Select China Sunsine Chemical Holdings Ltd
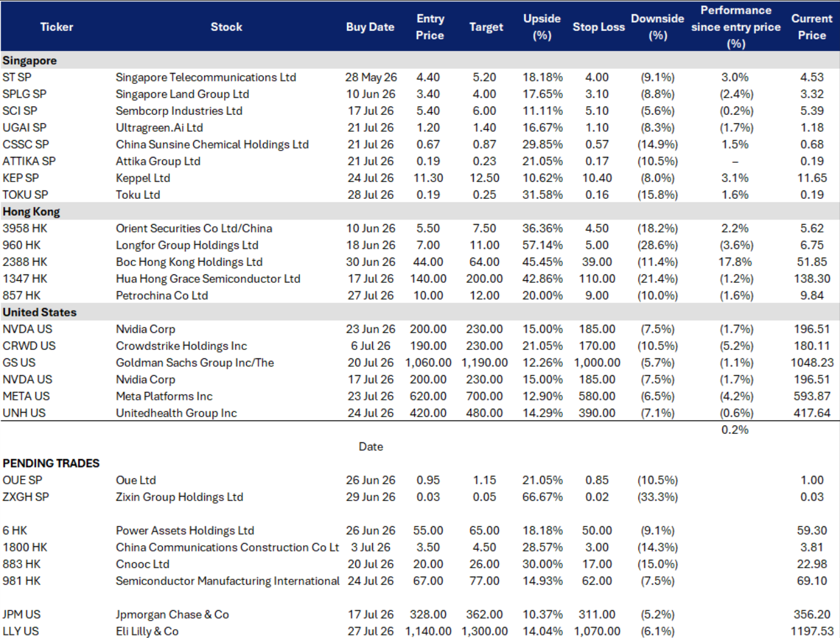Screen dimensions: 840x638 click(x=212, y=145)
